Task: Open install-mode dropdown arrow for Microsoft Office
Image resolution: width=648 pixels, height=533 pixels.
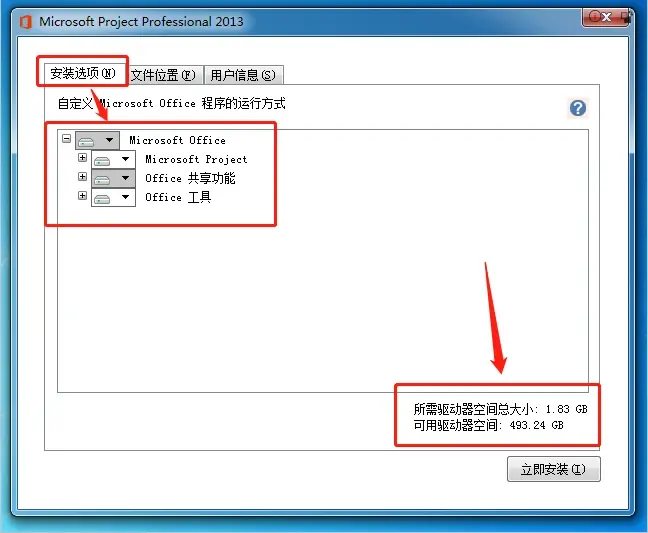Action: coord(110,140)
